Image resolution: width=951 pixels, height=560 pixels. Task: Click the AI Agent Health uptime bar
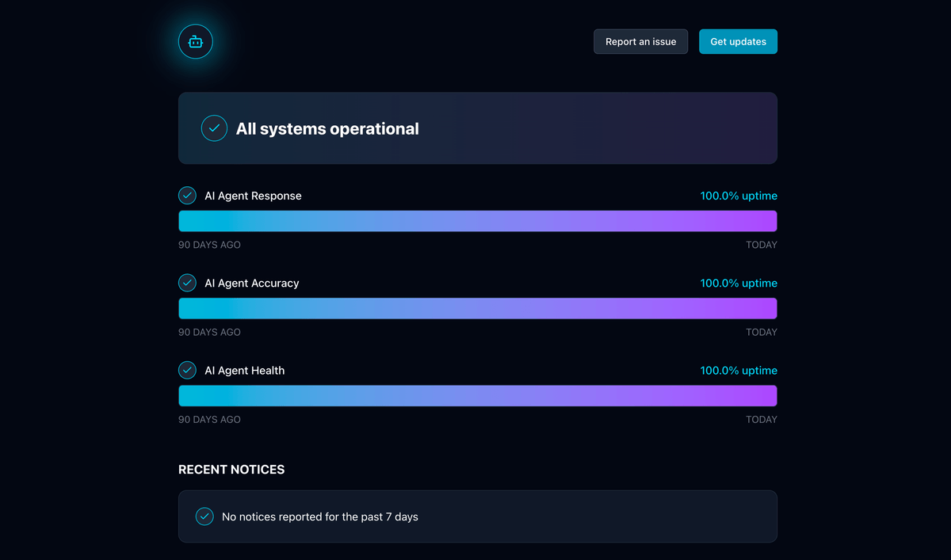tap(477, 395)
